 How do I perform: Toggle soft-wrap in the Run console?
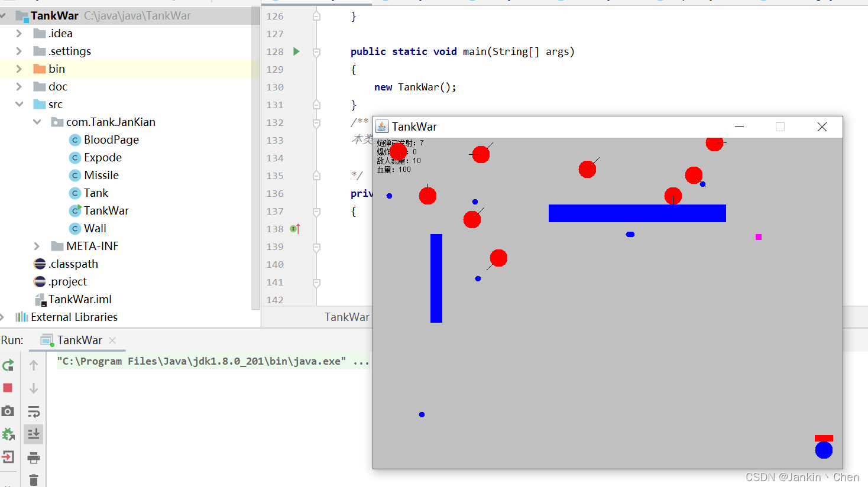point(34,411)
